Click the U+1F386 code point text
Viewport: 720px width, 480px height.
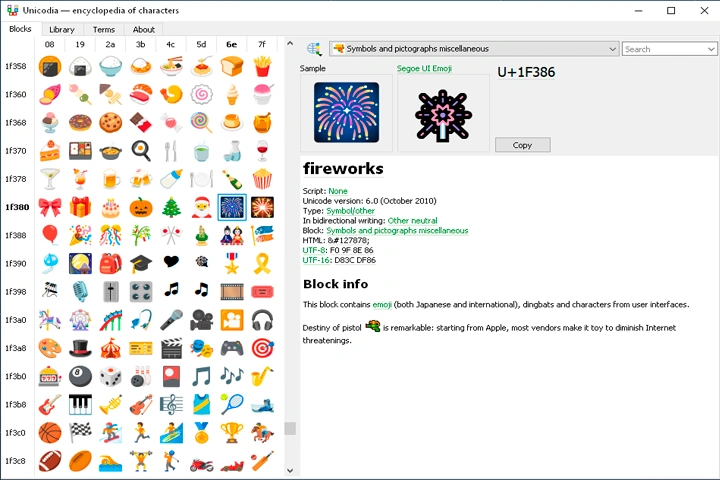[526, 72]
